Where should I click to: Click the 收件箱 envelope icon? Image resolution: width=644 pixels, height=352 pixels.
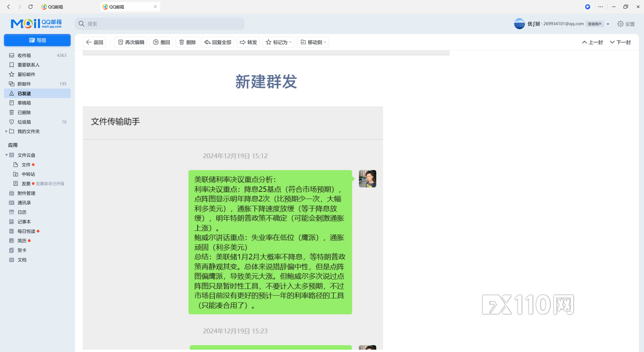[x=12, y=55]
